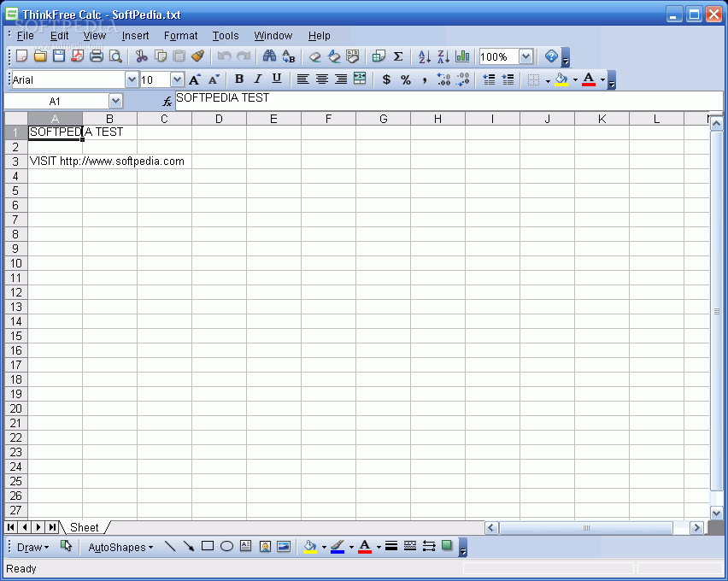Open the Tools menu
The image size is (728, 581).
(226, 36)
